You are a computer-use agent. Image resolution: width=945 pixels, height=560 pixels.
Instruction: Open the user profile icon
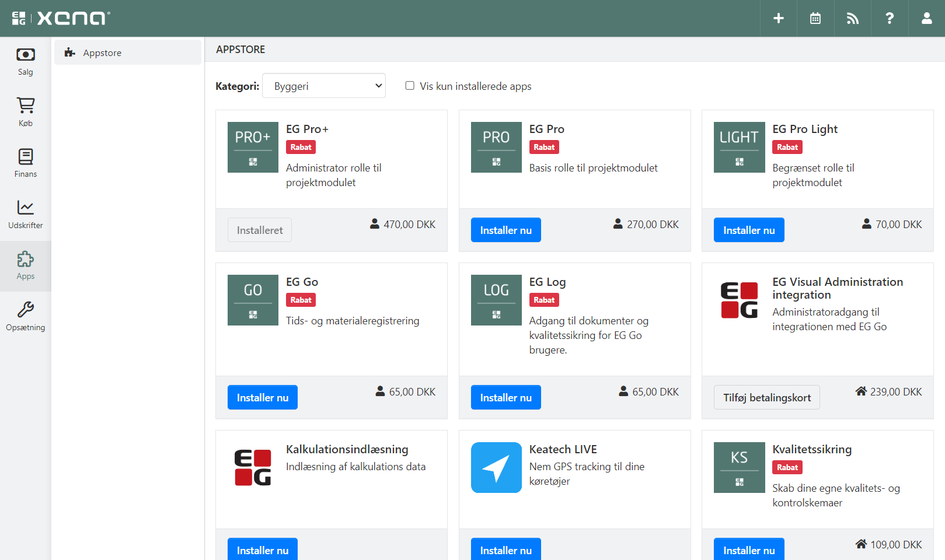926,19
